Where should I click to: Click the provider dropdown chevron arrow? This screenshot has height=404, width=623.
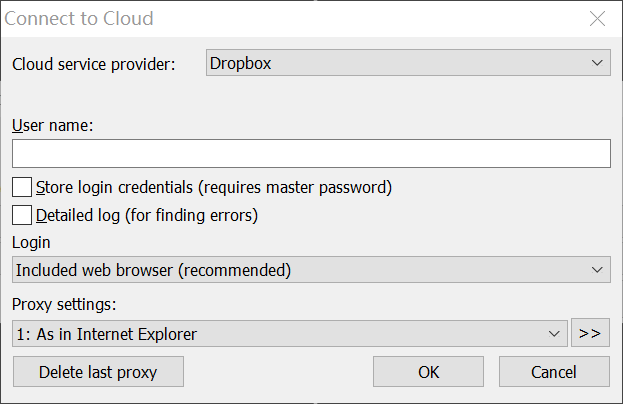click(598, 64)
